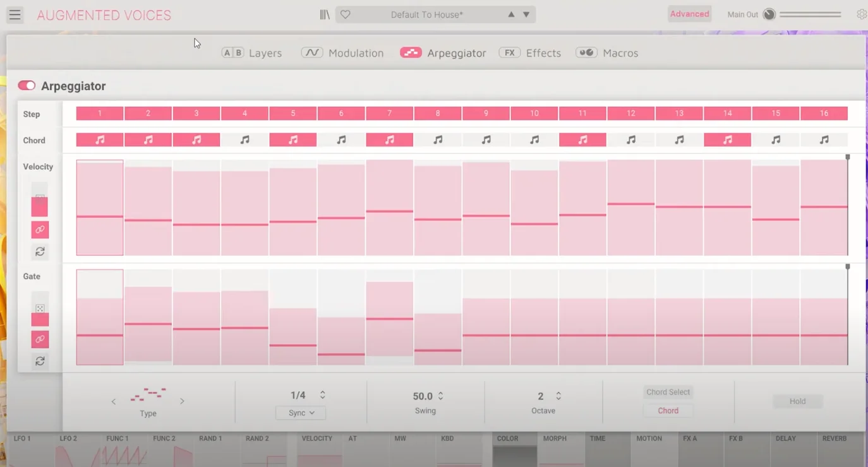Click the Chord button below Chord Select
Screen dimensions: 868x467
pos(668,410)
